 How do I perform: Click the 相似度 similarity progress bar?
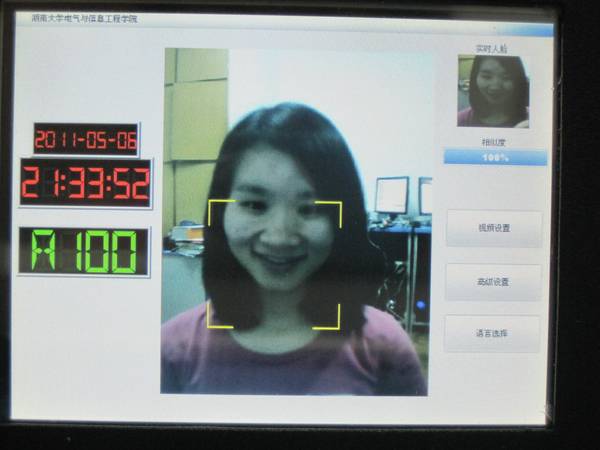point(495,157)
